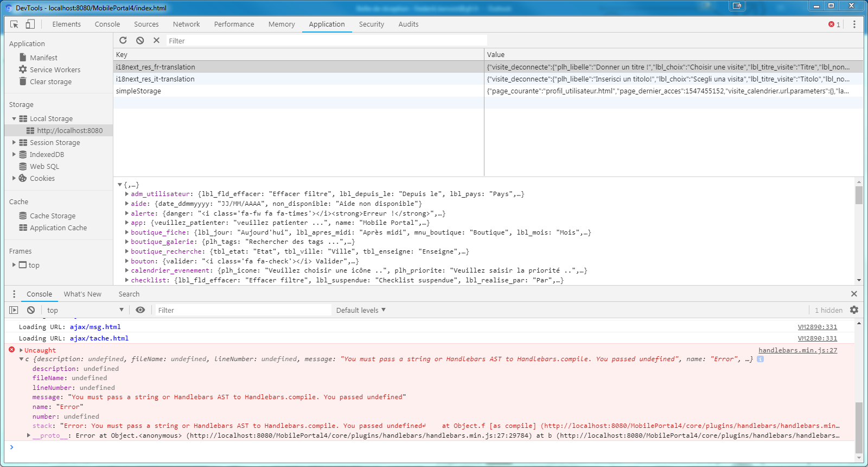This screenshot has width=868, height=467.
Task: Open the handlebars.min.js:27 source link
Action: [x=797, y=350]
